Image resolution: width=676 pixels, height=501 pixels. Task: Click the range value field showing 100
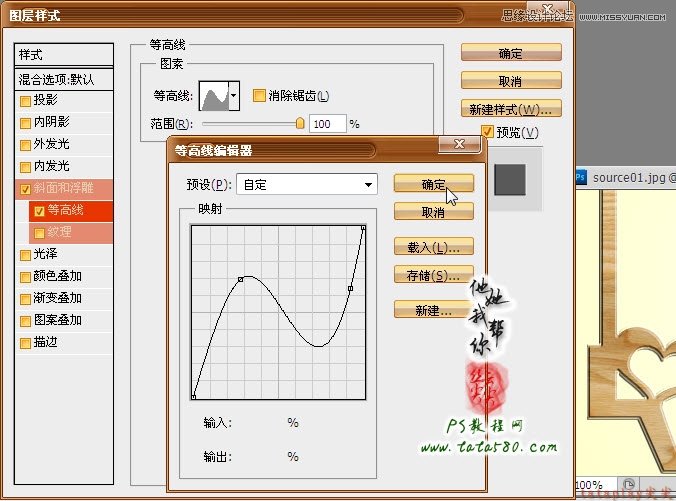328,124
